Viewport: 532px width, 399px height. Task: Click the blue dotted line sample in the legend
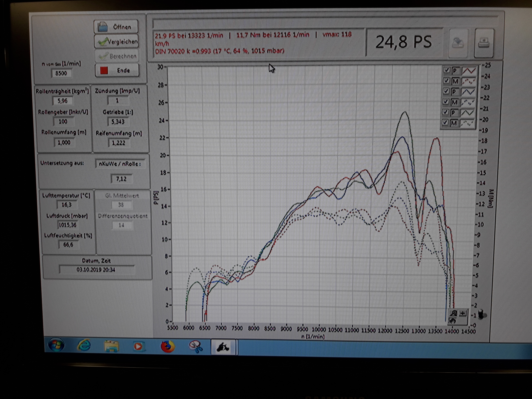(468, 102)
